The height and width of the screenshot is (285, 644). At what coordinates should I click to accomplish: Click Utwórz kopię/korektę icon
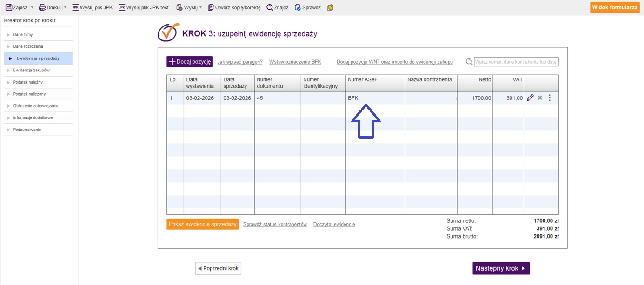[x=211, y=7]
